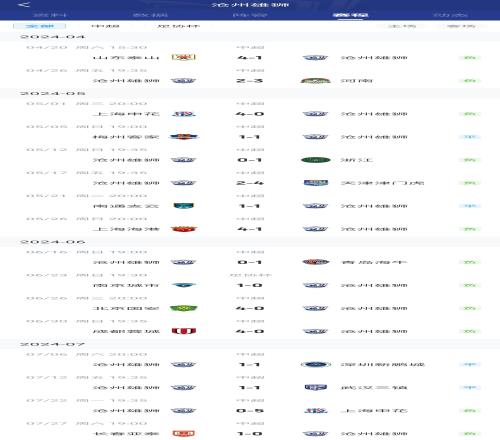
Task: Click the result badge of 成都蓉城 match
Action: (470, 331)
